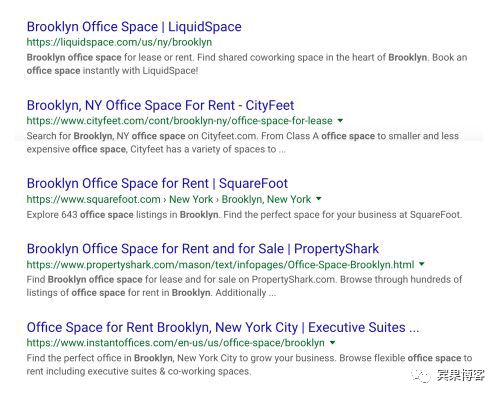
Task: Select the Brooklyn, New York breadcrumb
Action: (266, 199)
